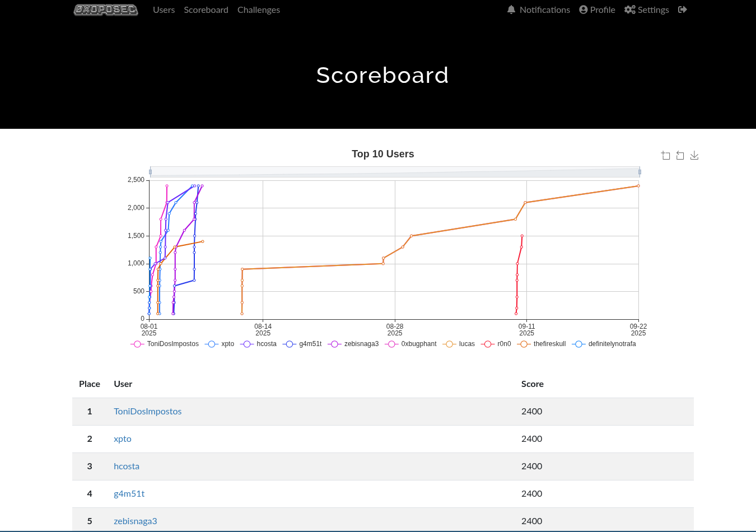756x532 pixels.
Task: Open the Scoreboard nav link
Action: pyautogui.click(x=206, y=10)
